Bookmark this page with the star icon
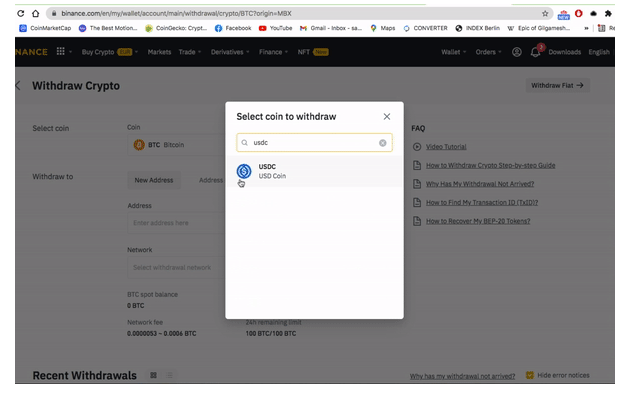Image resolution: width=633 pixels, height=400 pixels. pos(545,13)
